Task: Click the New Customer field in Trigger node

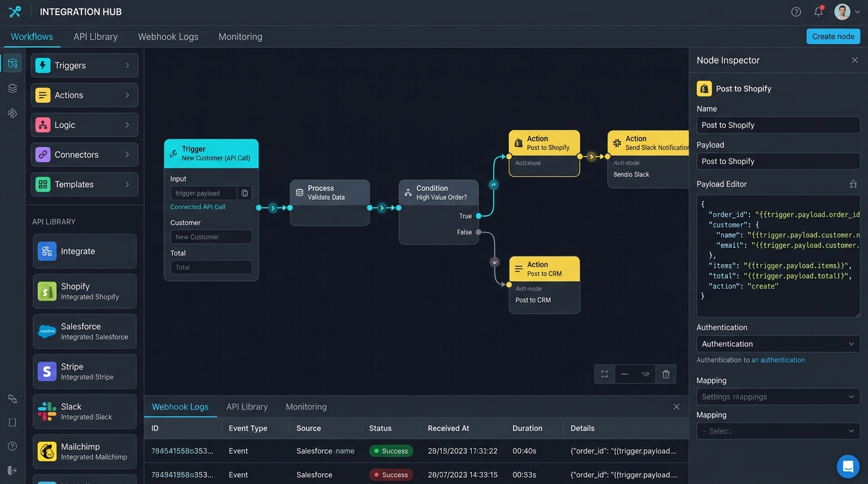Action: click(x=211, y=237)
